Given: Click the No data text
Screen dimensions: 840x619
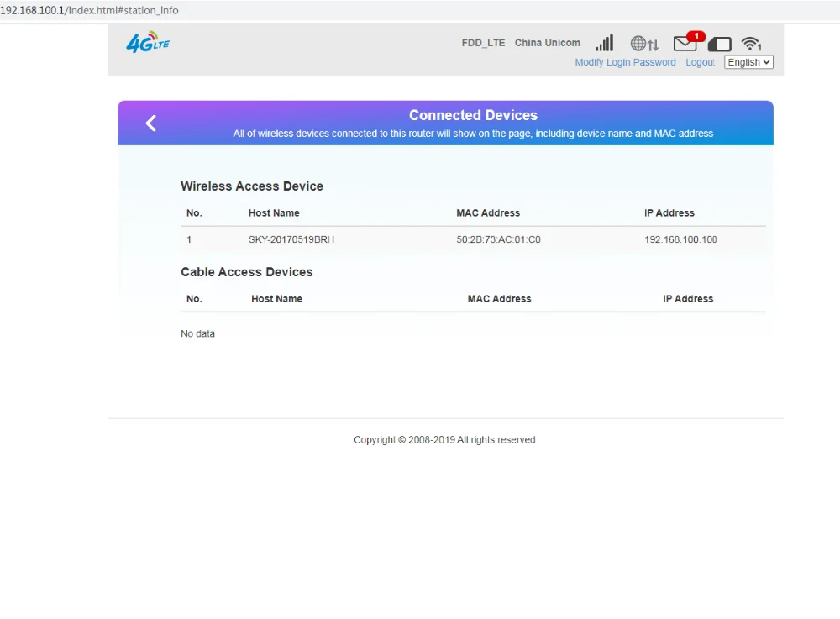Looking at the screenshot, I should coord(197,333).
